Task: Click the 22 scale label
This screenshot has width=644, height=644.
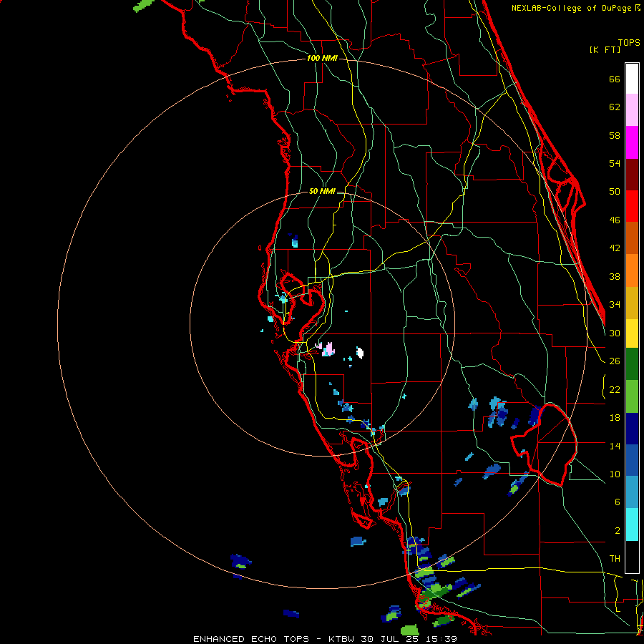Action: (x=615, y=389)
